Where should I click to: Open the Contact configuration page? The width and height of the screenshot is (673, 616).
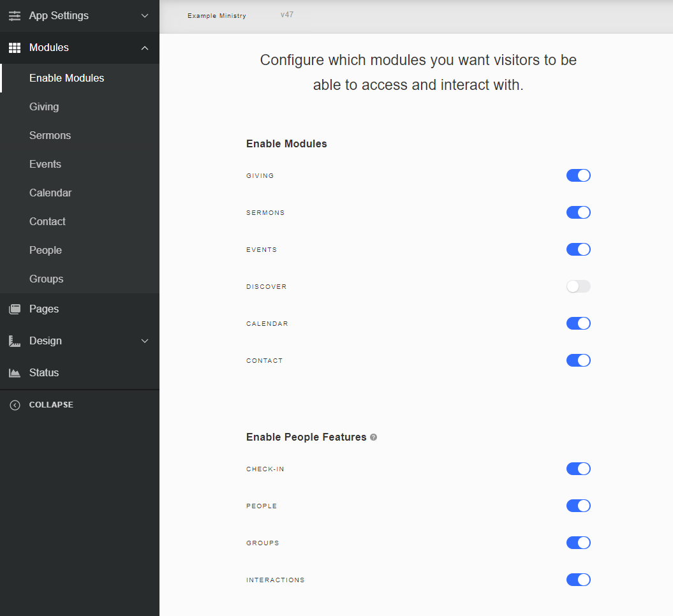[x=47, y=221]
